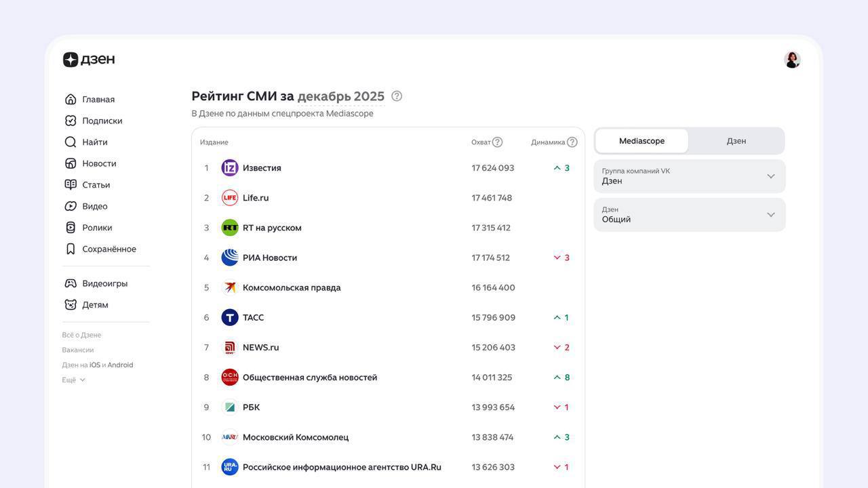The height and width of the screenshot is (488, 868).
Task: Open Сохранённое in the sidebar
Action: (108, 249)
